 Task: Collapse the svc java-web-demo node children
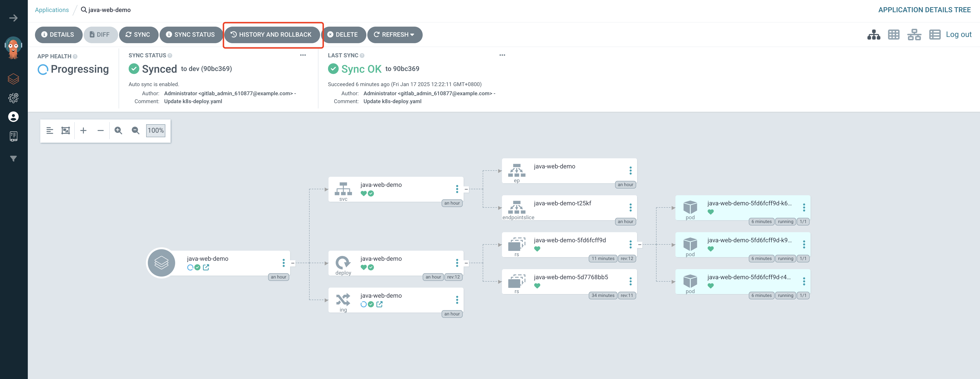(x=466, y=189)
